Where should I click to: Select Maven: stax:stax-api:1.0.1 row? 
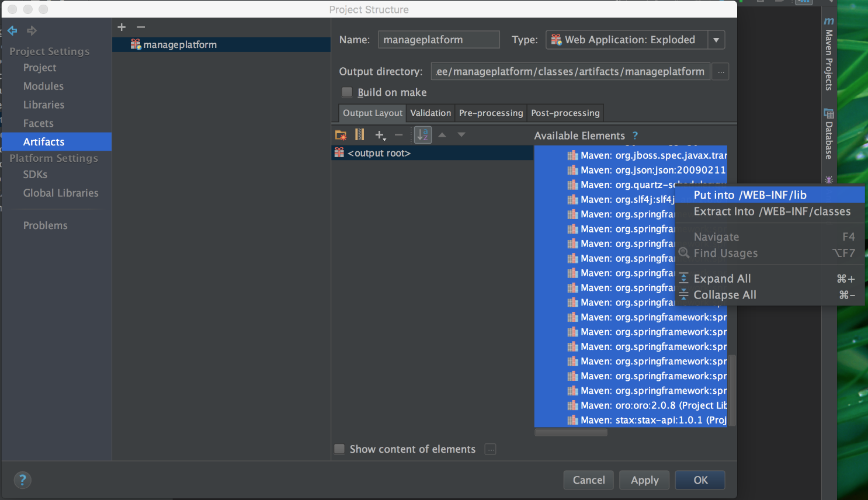coord(631,420)
